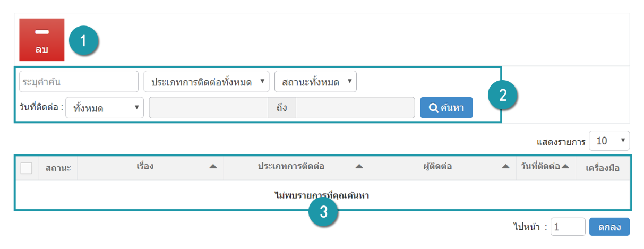This screenshot has height=249, width=644.
Task: Open the สถานะทั้งหมด status dropdown
Action: coord(315,82)
